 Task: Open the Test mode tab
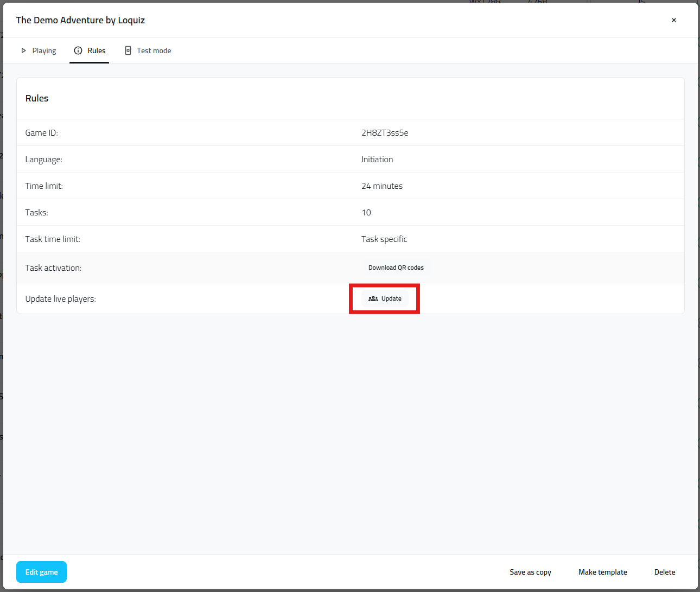point(154,50)
